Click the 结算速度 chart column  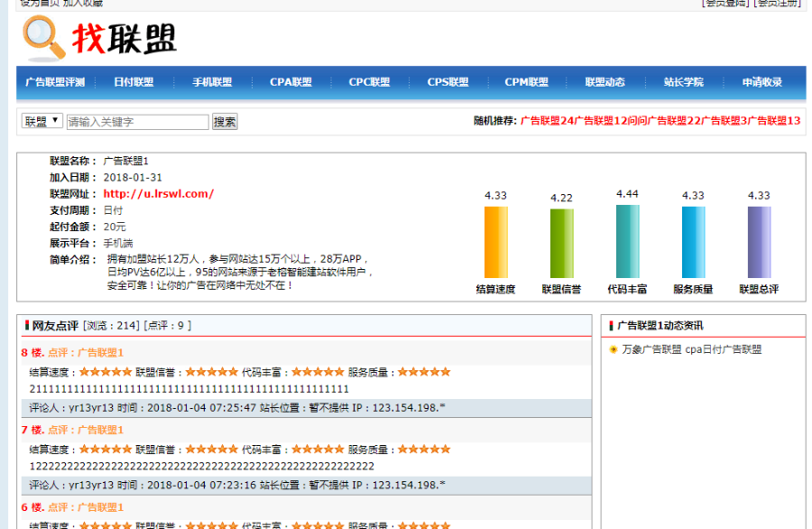(x=497, y=244)
